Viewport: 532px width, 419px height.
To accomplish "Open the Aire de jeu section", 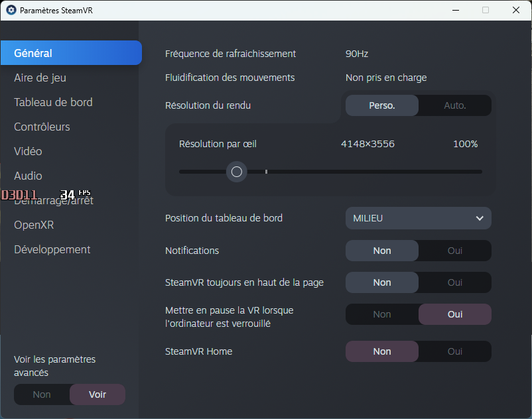I will (x=40, y=78).
